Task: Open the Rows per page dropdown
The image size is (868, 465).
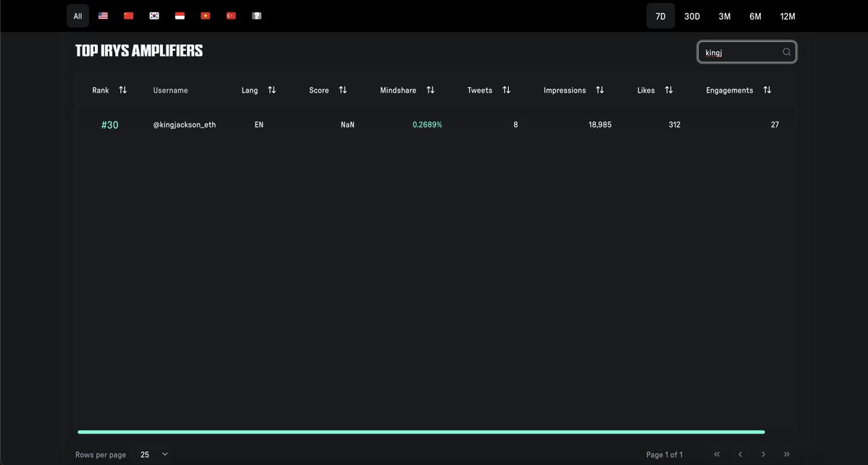Action: 153,454
